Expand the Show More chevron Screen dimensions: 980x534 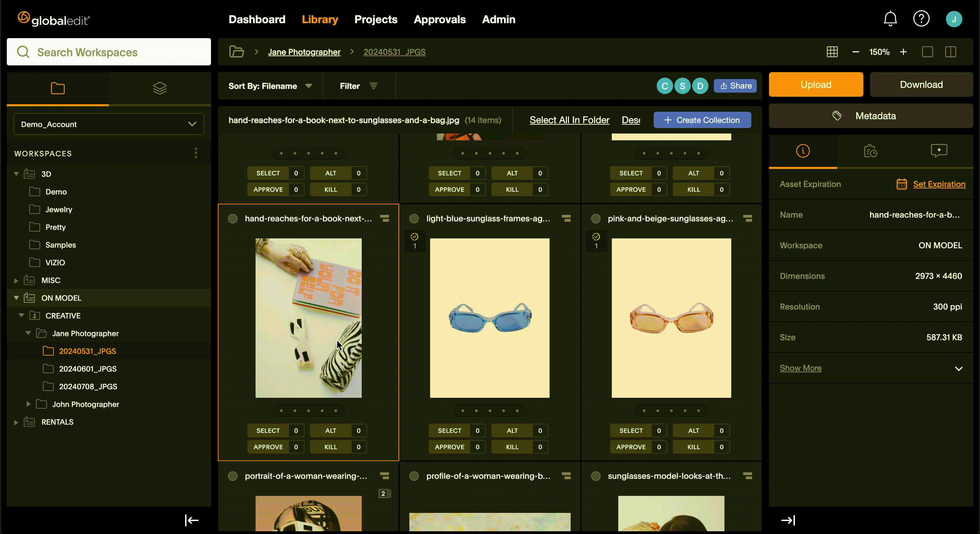point(959,368)
